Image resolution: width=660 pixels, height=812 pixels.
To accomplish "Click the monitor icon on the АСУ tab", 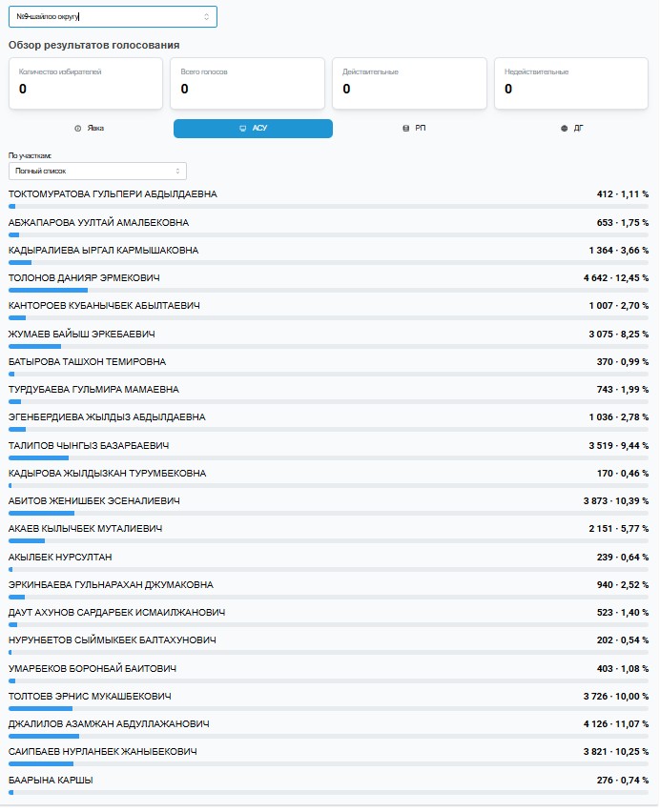I will click(x=242, y=128).
